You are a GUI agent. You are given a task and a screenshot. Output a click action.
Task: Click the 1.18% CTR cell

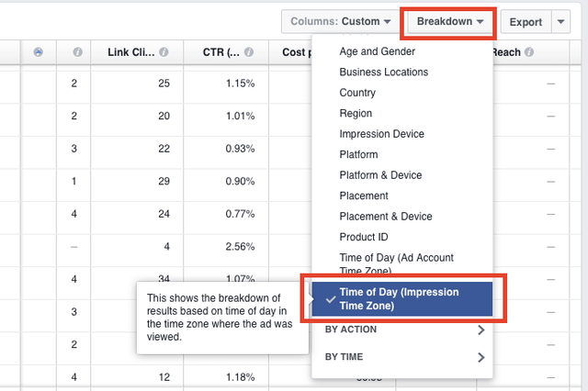click(240, 376)
